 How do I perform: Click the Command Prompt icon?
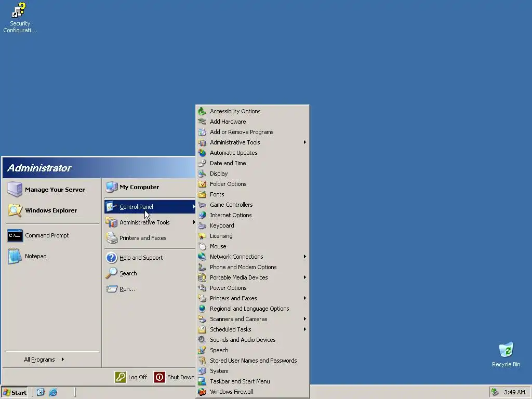pos(15,235)
